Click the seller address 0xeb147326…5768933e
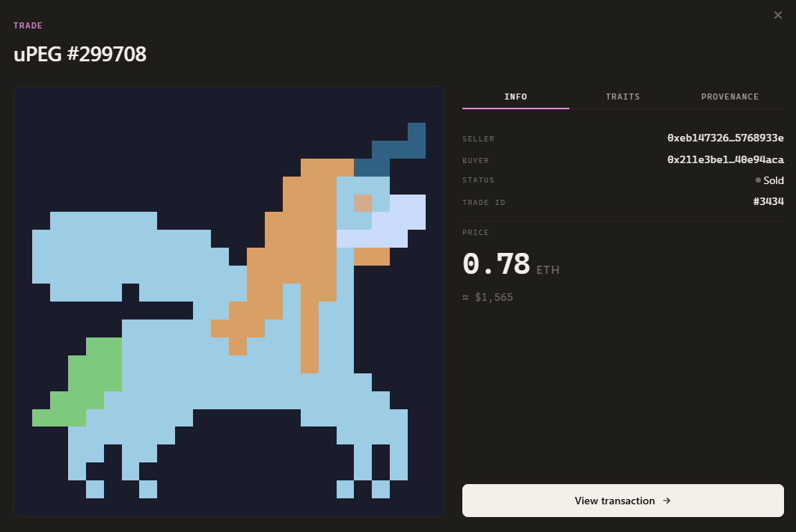The image size is (796, 532). [x=725, y=138]
